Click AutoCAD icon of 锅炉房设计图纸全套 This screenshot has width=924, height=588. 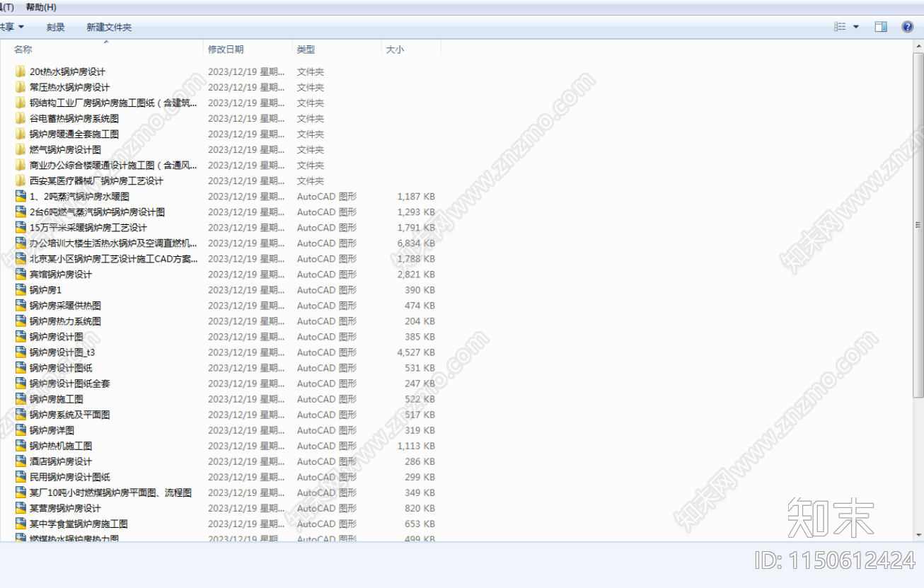point(21,383)
